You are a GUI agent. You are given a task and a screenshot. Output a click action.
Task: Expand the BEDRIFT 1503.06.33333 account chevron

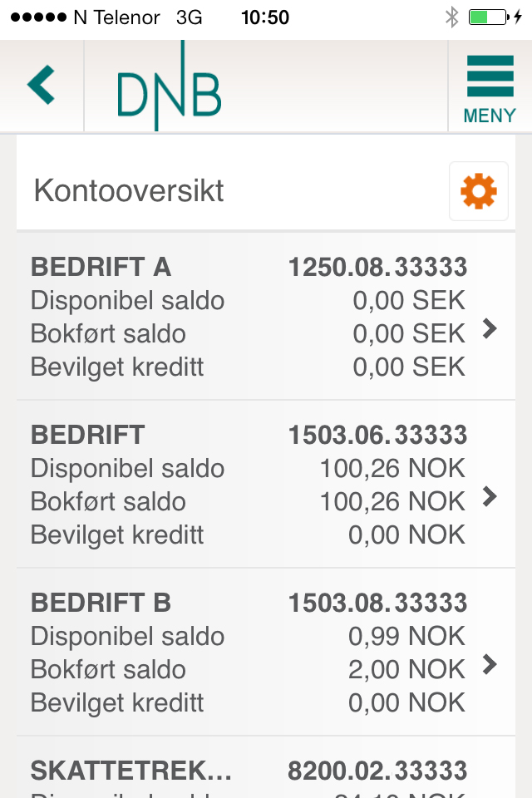pyautogui.click(x=490, y=497)
